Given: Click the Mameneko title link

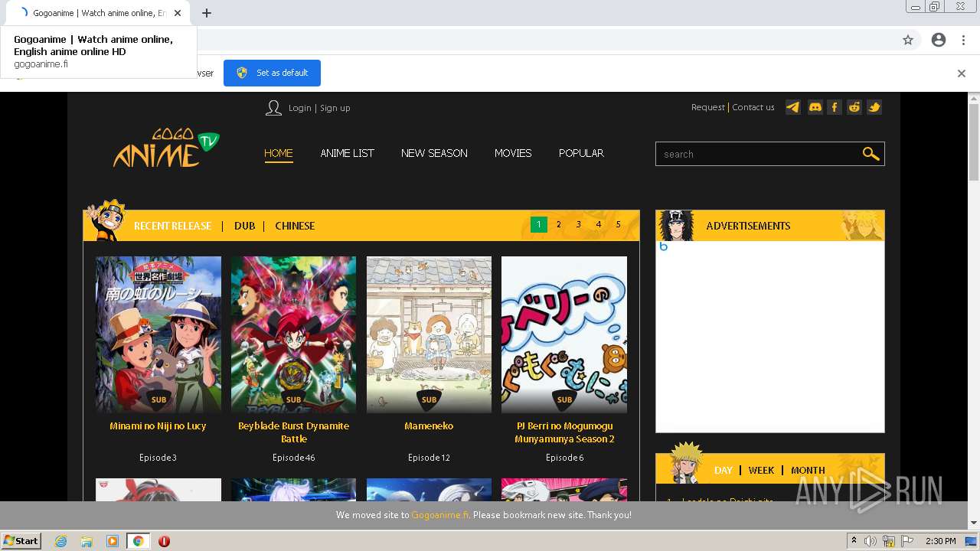Looking at the screenshot, I should (429, 426).
